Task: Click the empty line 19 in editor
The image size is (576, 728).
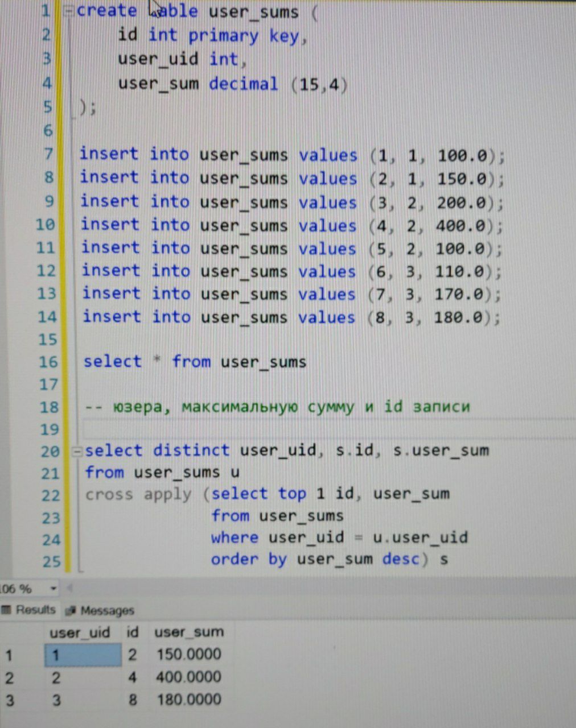Action: coord(329,429)
